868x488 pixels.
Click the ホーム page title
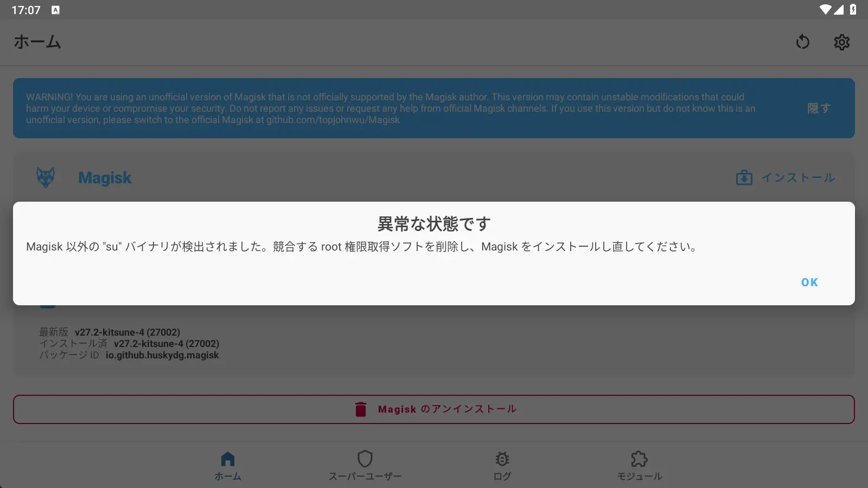37,42
